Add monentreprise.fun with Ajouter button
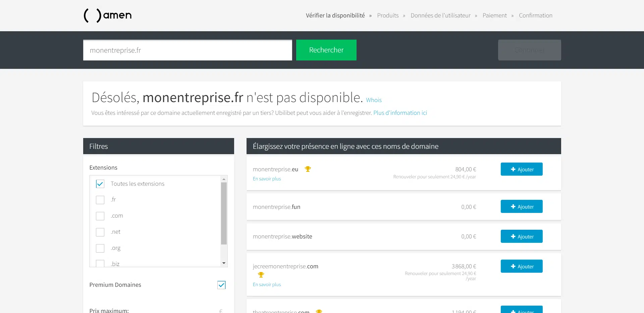The height and width of the screenshot is (313, 644). click(521, 207)
